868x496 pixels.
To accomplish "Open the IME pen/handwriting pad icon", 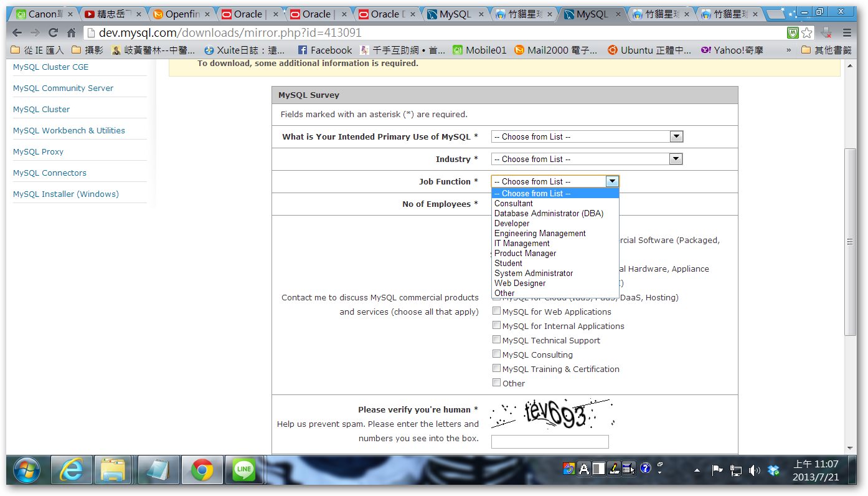I will pyautogui.click(x=613, y=469).
